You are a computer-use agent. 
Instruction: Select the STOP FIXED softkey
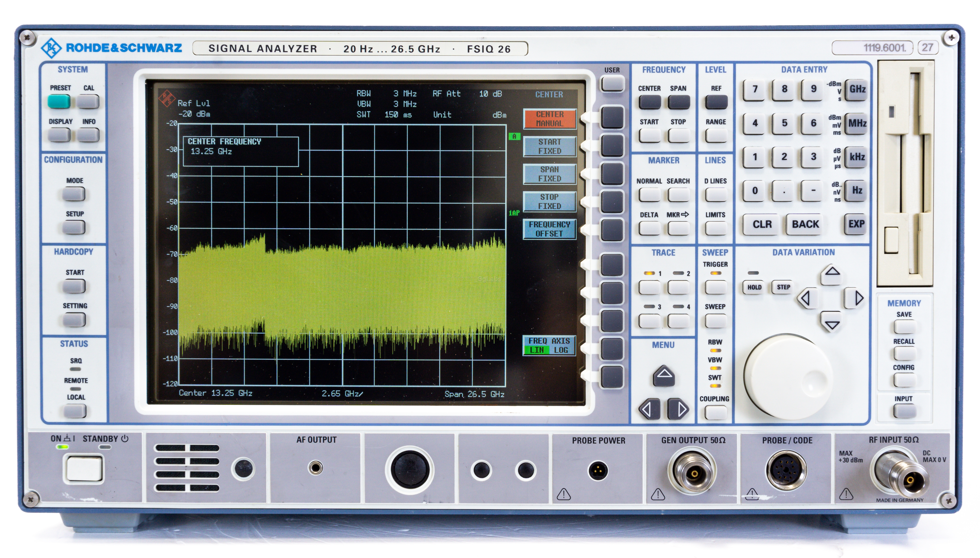549,202
